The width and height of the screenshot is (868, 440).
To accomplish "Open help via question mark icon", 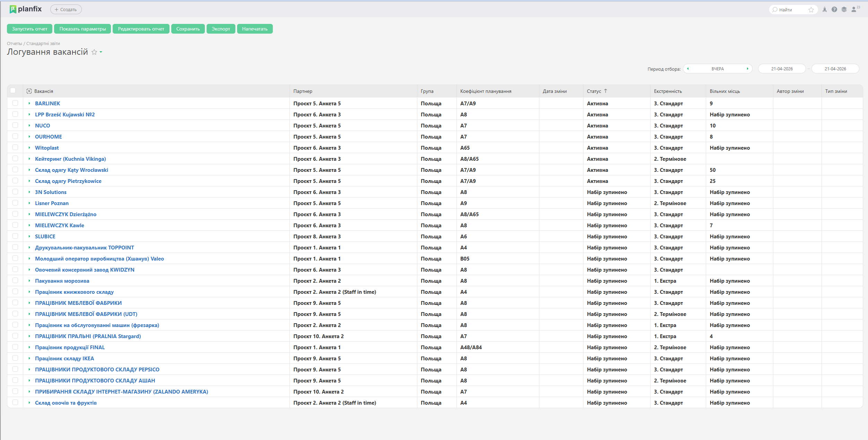I will click(834, 10).
